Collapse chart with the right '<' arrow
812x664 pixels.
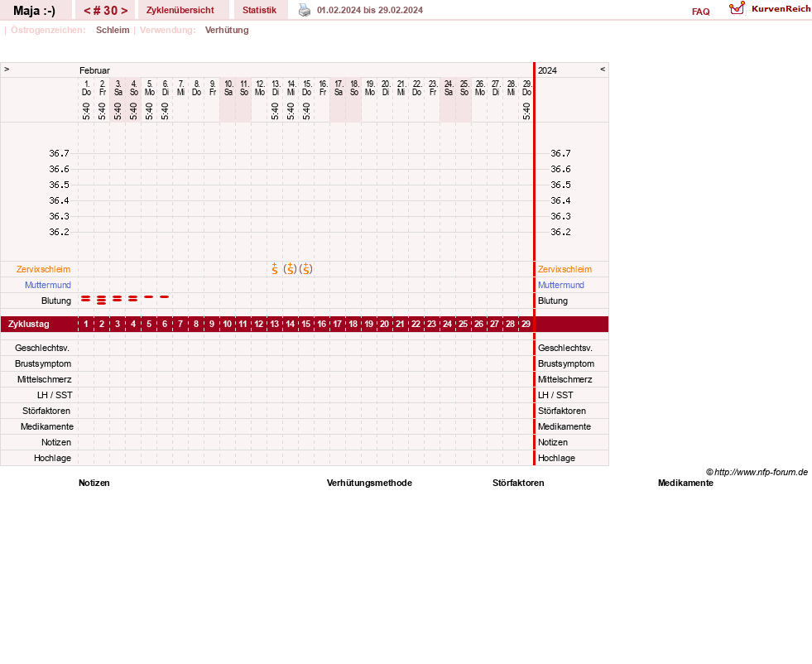[603, 70]
